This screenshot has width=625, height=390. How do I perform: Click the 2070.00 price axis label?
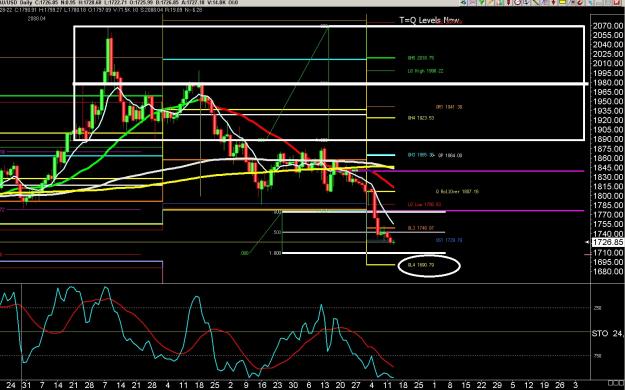[x=608, y=26]
